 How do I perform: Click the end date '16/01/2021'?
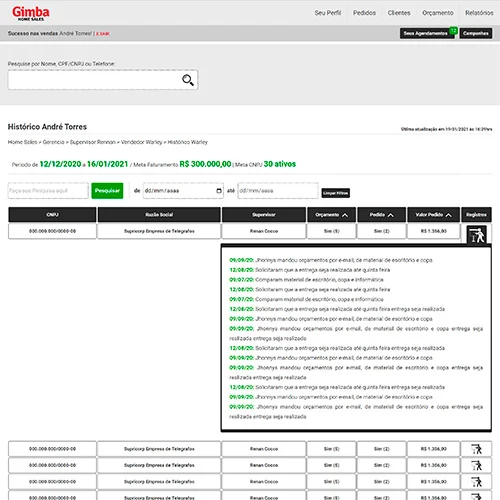tap(107, 164)
